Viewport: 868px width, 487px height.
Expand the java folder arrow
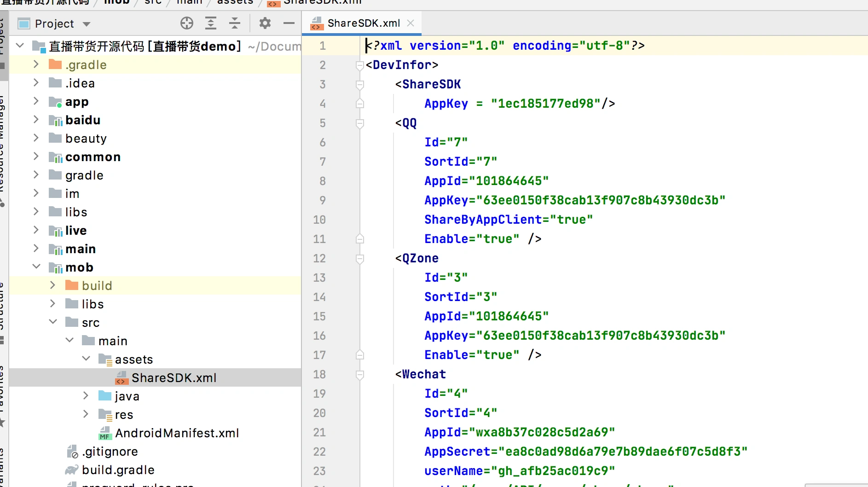(86, 396)
